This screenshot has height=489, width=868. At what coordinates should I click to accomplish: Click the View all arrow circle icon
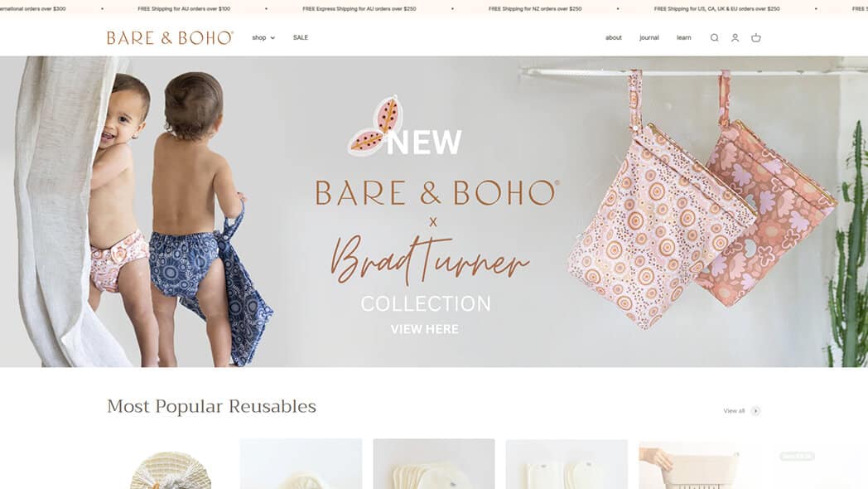755,411
